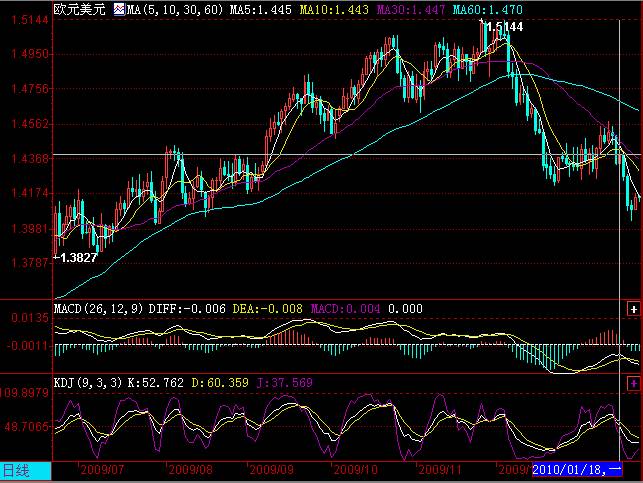Click the 1.5144 high price marker
This screenshot has width=643, height=483.
point(504,27)
